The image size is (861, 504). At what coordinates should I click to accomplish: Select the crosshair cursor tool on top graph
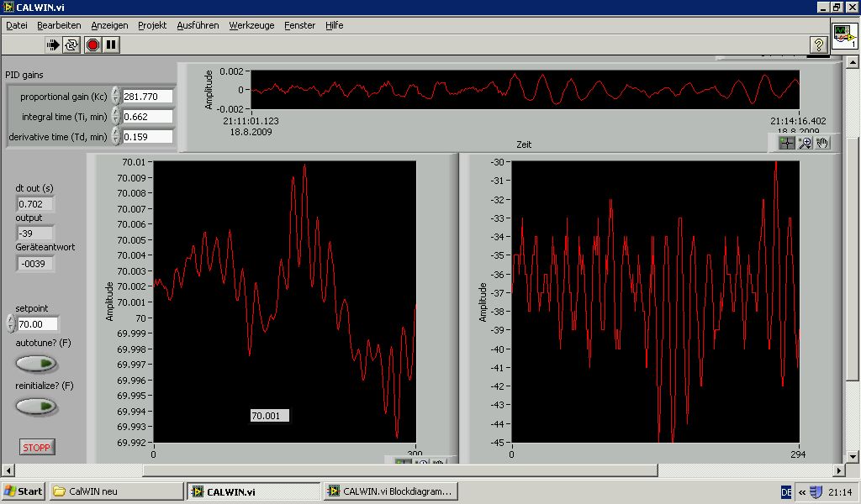(787, 143)
